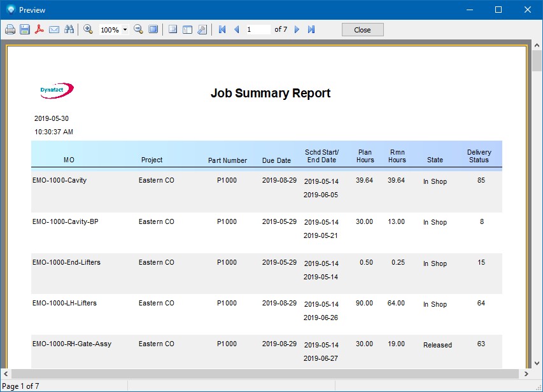
Task: Send the report by email
Action: coord(54,30)
